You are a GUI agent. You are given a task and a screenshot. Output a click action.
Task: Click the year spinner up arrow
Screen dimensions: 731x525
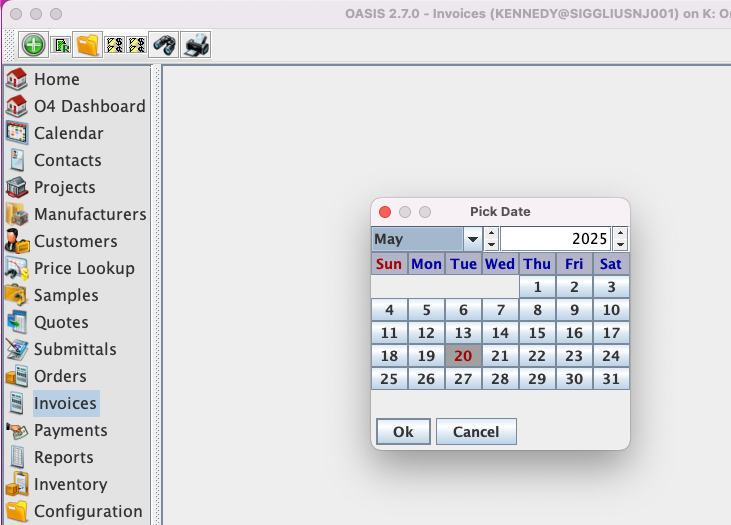point(620,233)
